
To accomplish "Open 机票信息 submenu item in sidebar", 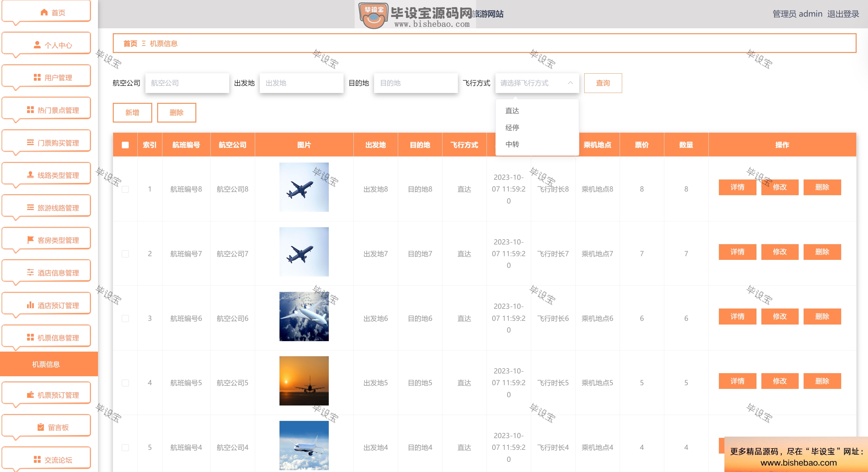I will coord(49,364).
